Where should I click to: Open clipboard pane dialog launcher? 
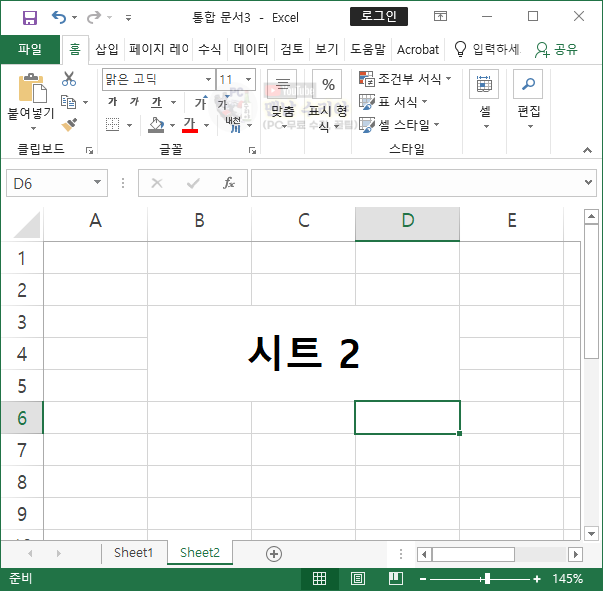pos(89,150)
